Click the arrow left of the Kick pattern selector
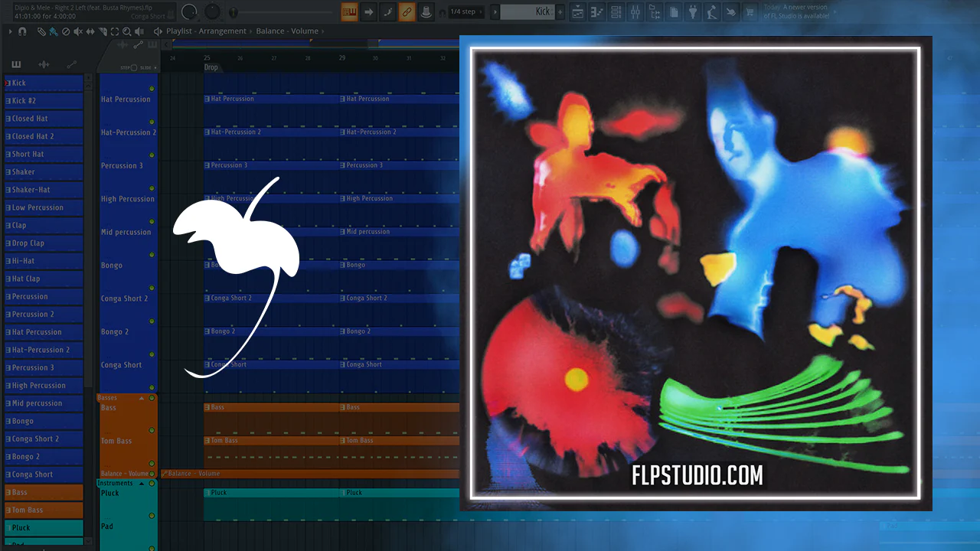The height and width of the screenshot is (551, 980). [x=494, y=11]
